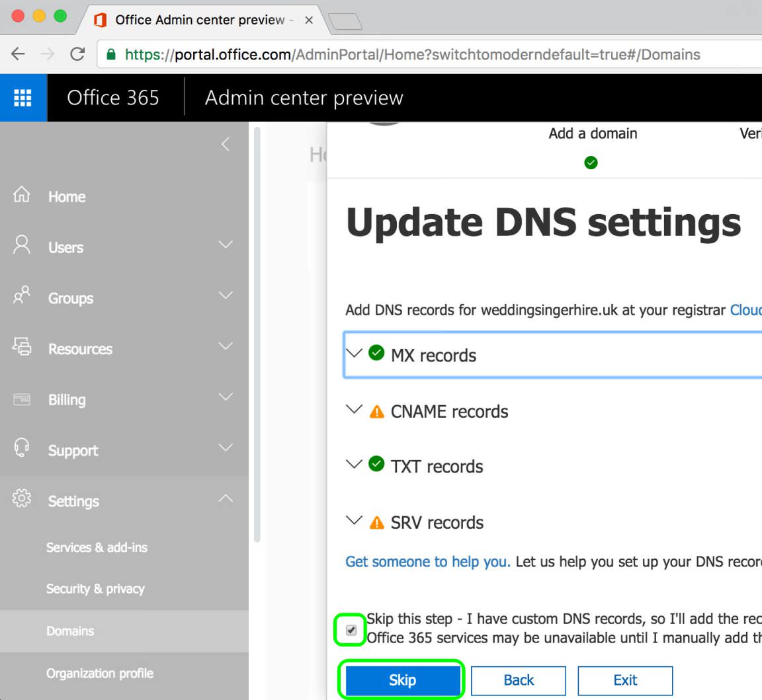Image resolution: width=762 pixels, height=700 pixels.
Task: Reload the page with browser refresh icon
Action: 77,54
